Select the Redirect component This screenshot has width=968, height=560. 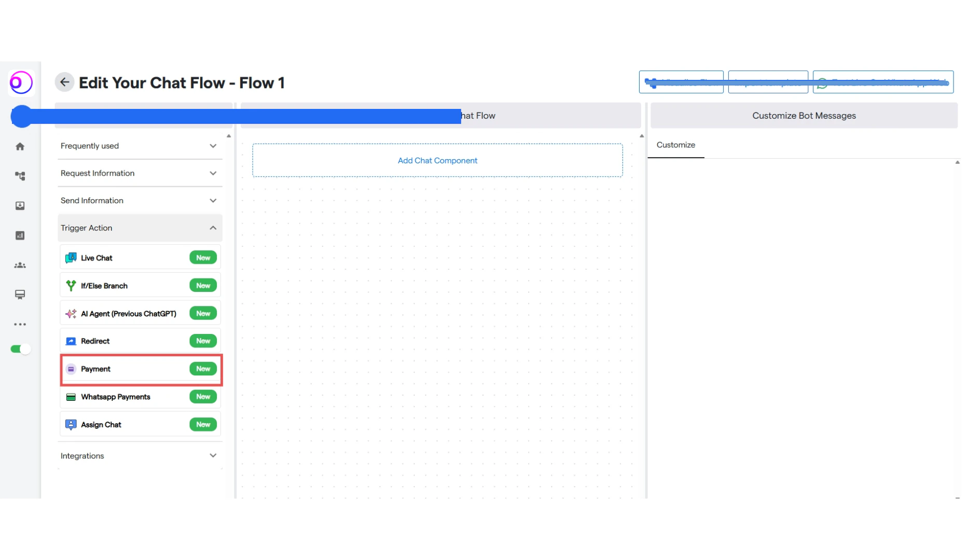click(x=140, y=341)
